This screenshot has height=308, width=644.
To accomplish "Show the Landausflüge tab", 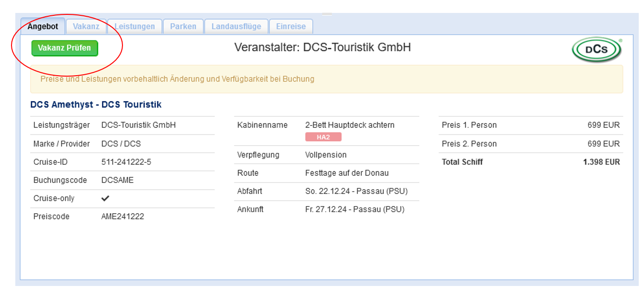I will [x=236, y=26].
